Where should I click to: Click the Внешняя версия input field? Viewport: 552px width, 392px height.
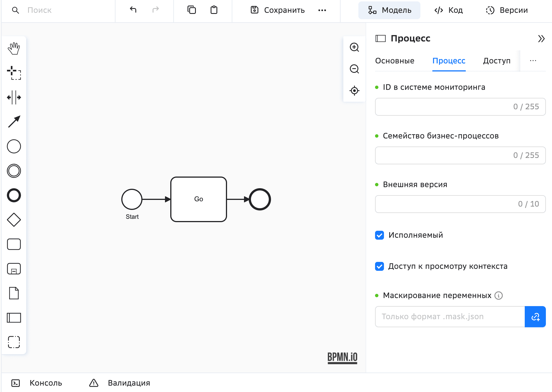click(445, 204)
